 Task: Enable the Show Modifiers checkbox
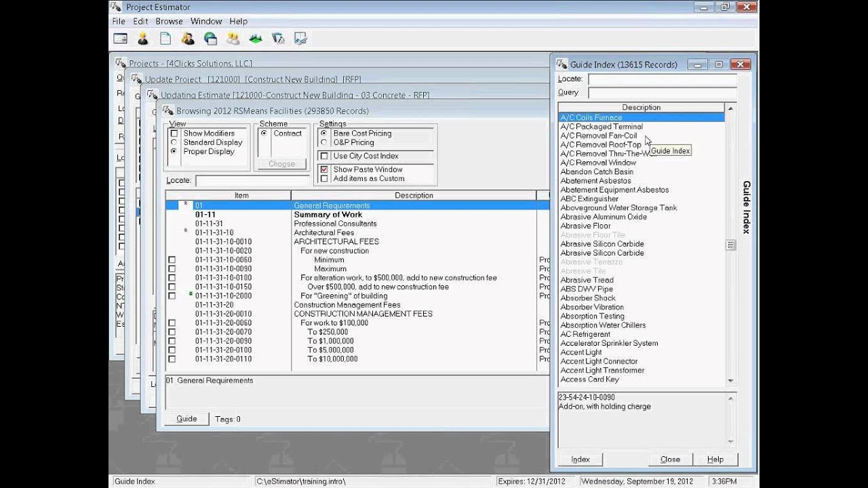[x=174, y=134]
